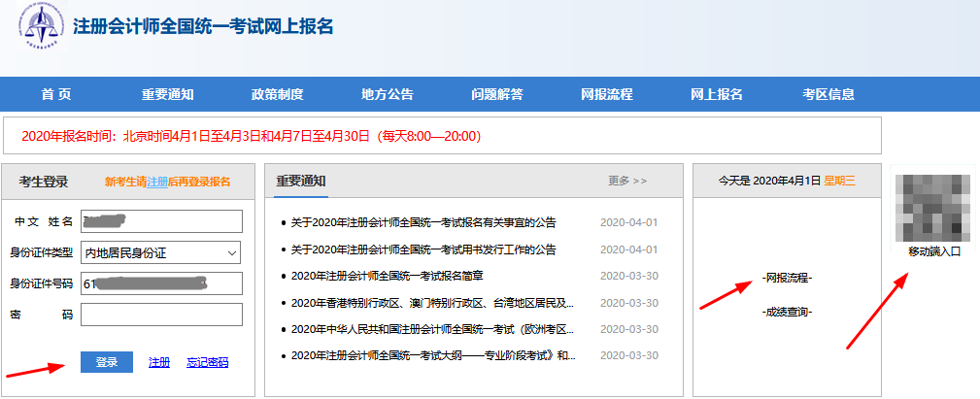980x399 pixels.
Task: Open 政策制度 navigation menu item
Action: 277,94
